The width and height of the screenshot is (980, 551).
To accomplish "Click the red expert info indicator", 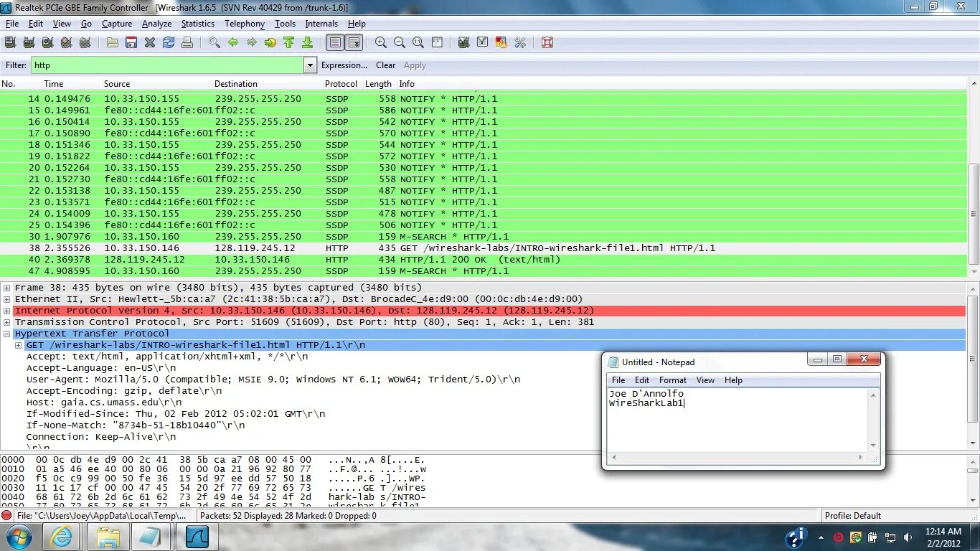I will click(7, 515).
